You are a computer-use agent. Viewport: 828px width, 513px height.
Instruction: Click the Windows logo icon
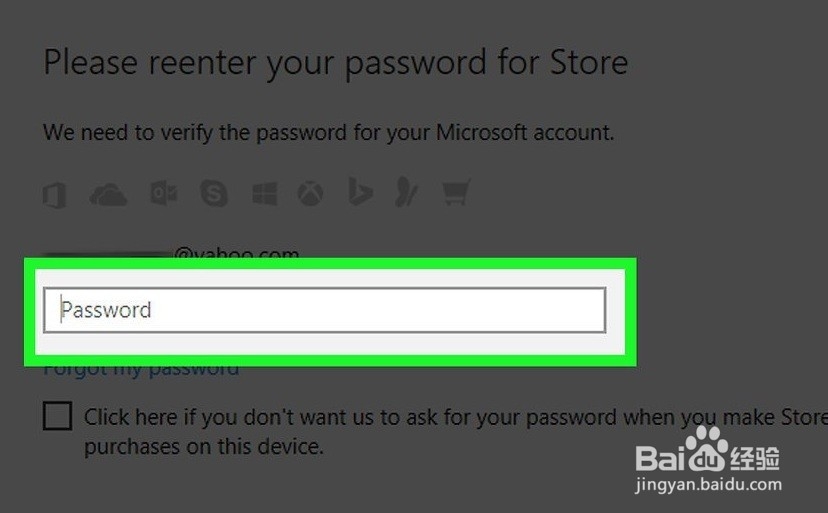265,194
